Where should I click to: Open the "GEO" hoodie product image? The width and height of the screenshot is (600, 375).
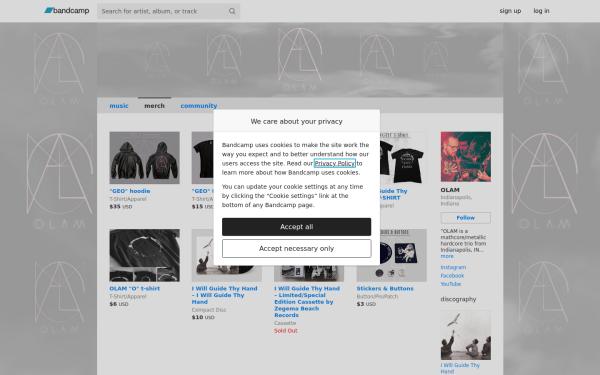pyautogui.click(x=144, y=158)
